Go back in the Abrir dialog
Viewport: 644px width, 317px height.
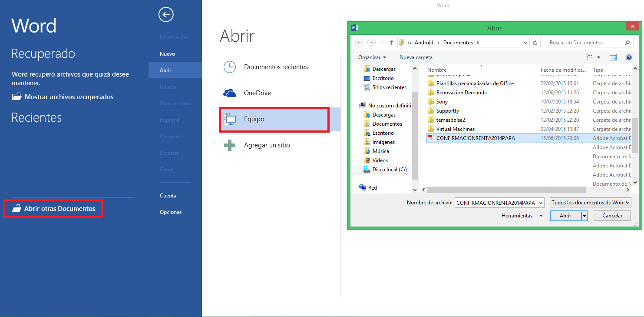click(359, 43)
